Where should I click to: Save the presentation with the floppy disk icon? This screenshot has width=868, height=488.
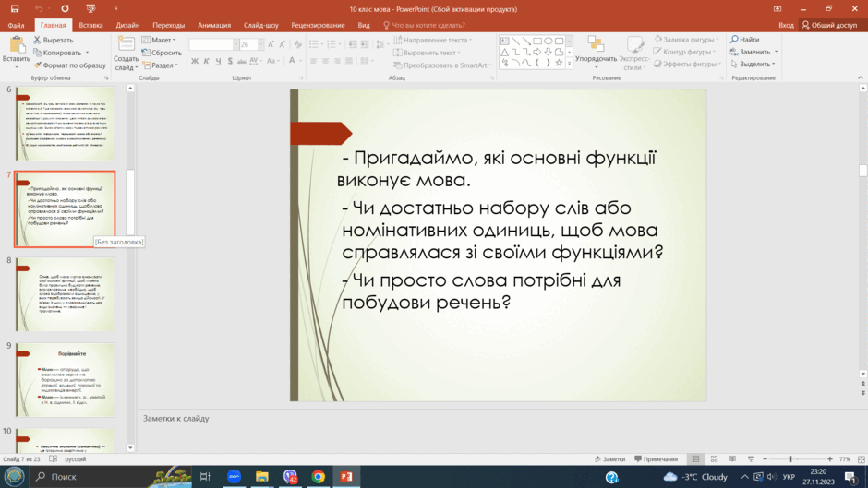coord(15,9)
